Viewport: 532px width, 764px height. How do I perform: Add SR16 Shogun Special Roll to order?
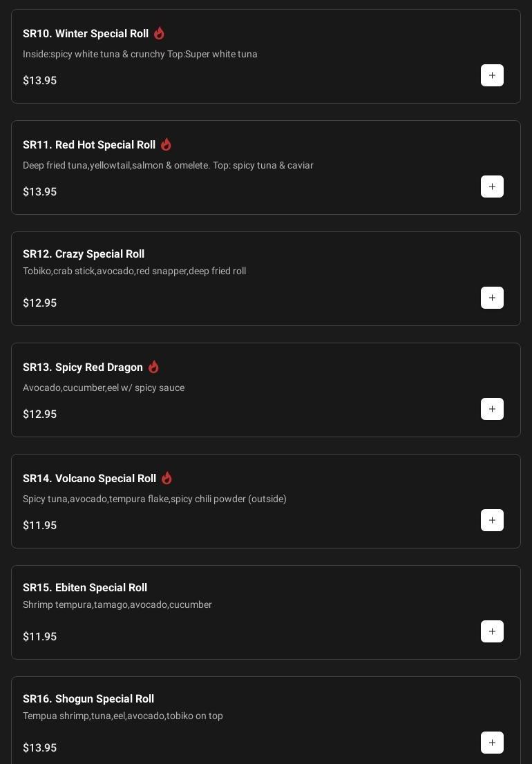coord(492,743)
